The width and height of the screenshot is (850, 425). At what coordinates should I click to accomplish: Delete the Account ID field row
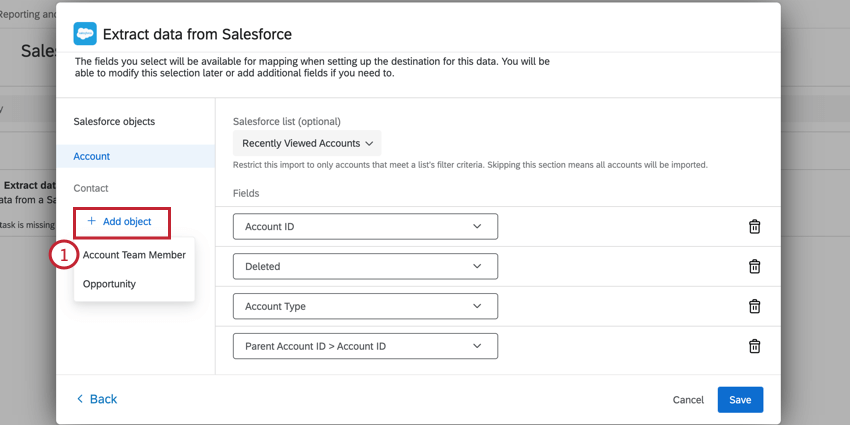point(754,227)
